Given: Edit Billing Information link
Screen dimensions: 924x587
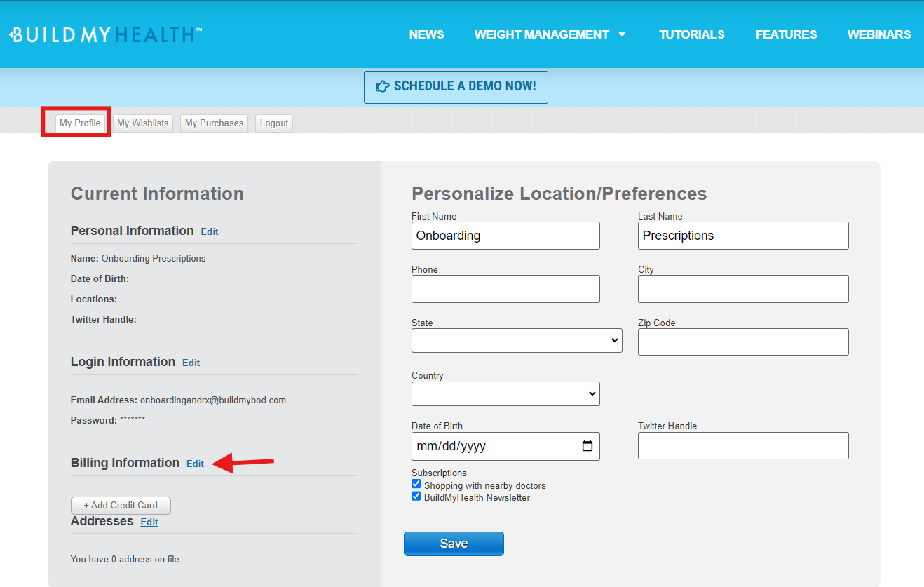Looking at the screenshot, I should (195, 464).
